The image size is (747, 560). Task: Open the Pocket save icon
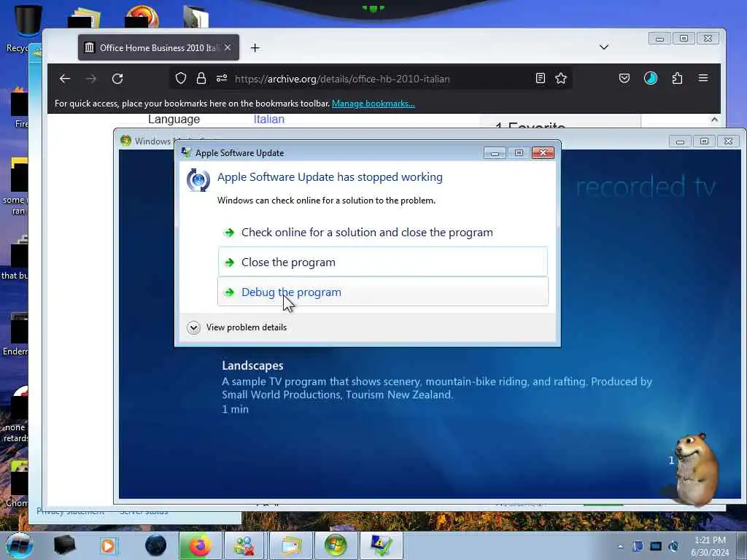pyautogui.click(x=624, y=78)
